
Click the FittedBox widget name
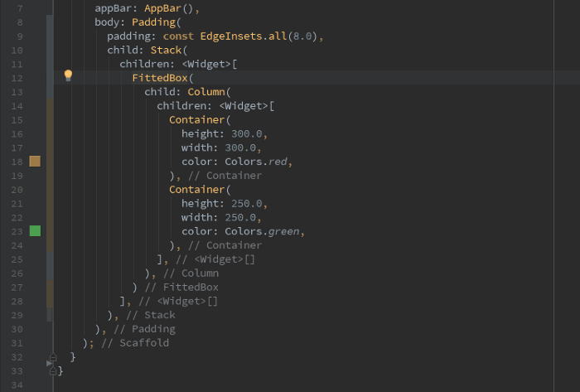[160, 77]
